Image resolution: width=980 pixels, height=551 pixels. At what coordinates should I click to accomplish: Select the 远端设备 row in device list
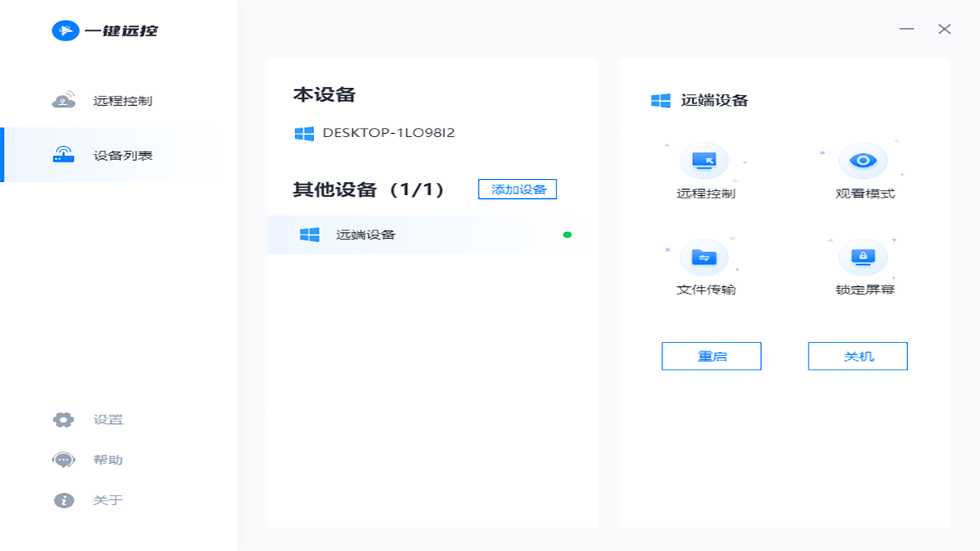coord(433,235)
